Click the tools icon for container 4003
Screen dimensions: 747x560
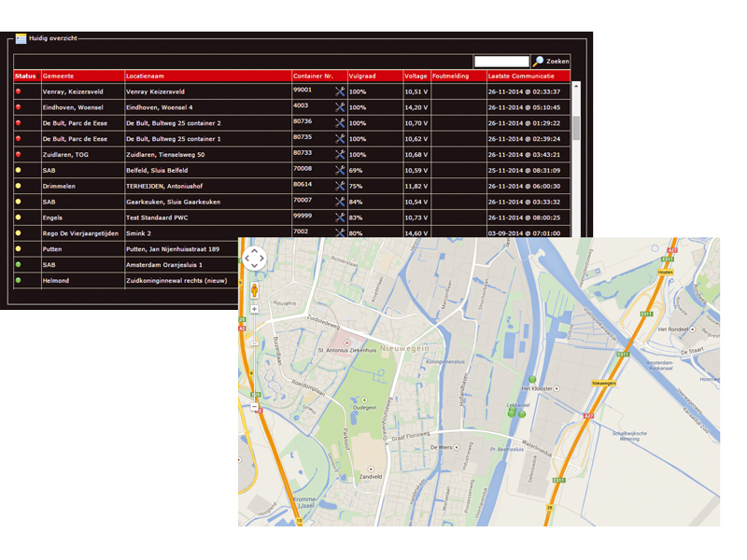(340, 107)
